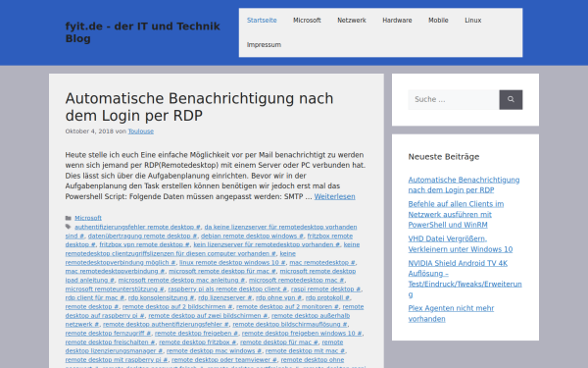The height and width of the screenshot is (368, 588).
Task: Click tag authentifizierungsfehler remote desktop
Action: click(x=137, y=227)
